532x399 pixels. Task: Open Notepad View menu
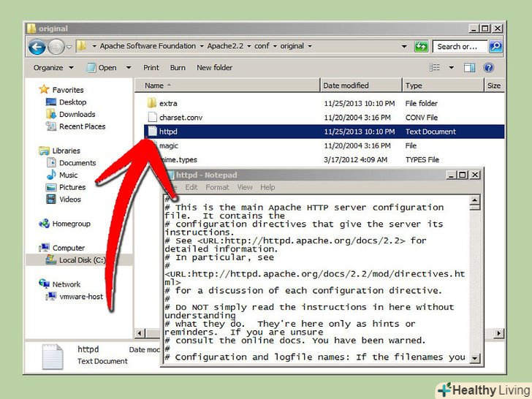pyautogui.click(x=245, y=187)
